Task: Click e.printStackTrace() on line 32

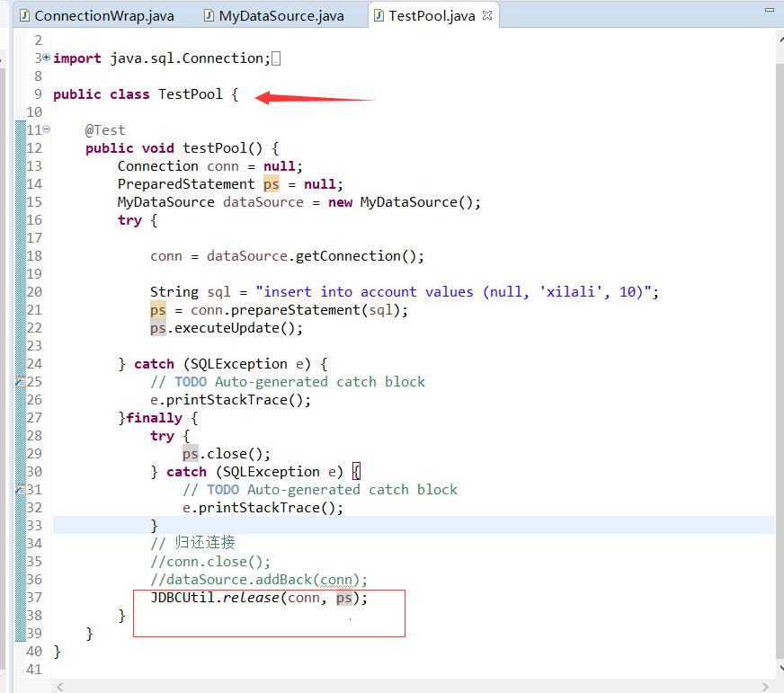Action: (x=263, y=508)
